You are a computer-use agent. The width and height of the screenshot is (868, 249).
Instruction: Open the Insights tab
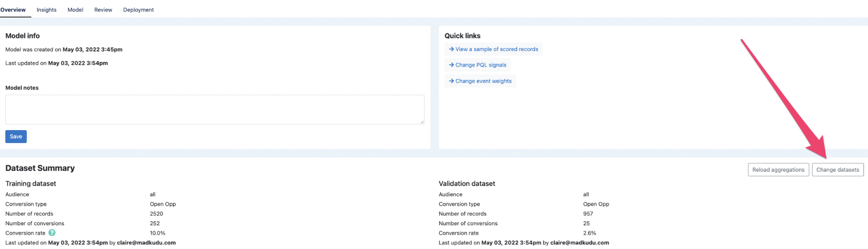tap(46, 10)
